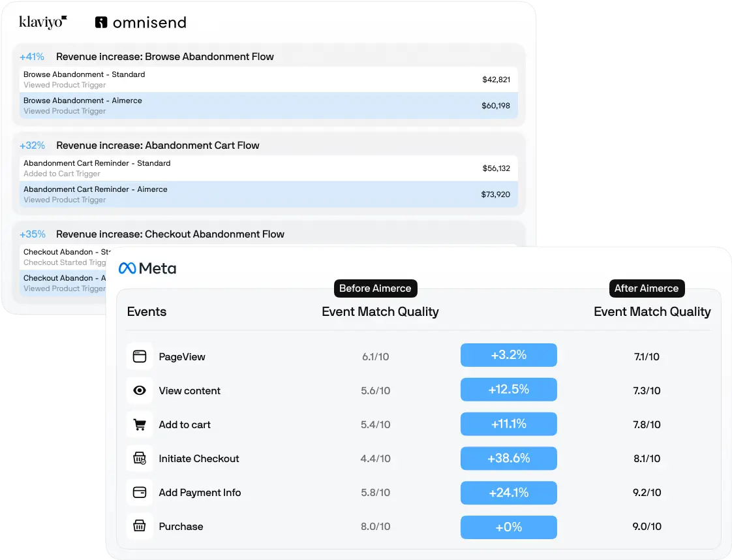The height and width of the screenshot is (560, 732).
Task: Click the Purchase basket icon
Action: [x=140, y=526]
